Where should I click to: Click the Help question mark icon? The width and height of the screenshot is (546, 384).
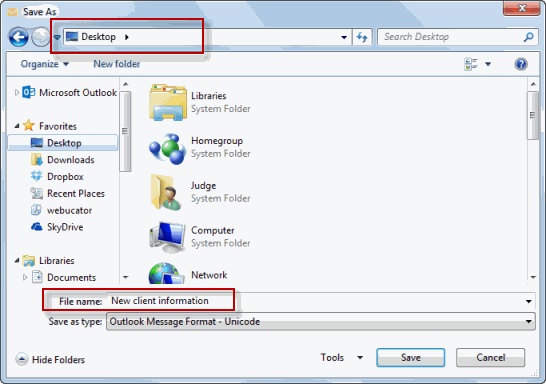521,64
